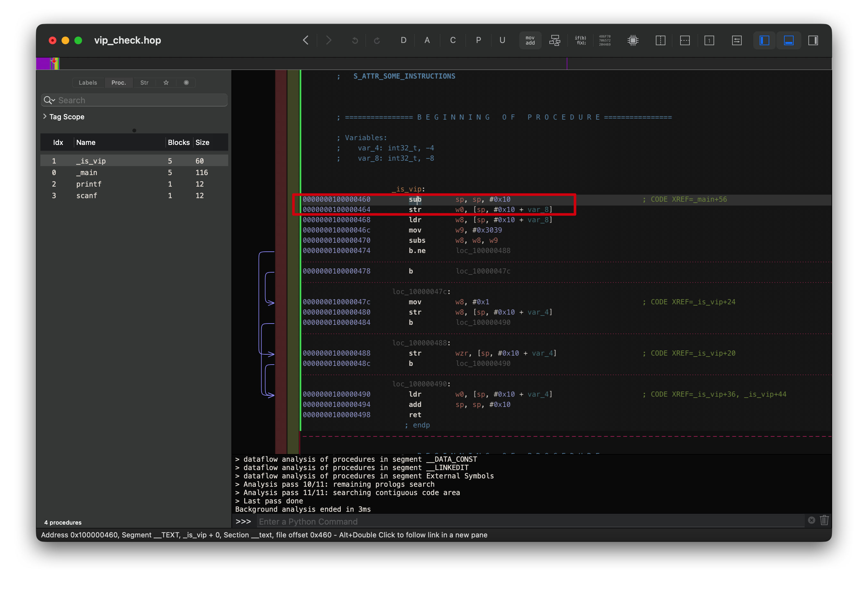868x590 pixels.
Task: Open the search options magnifier dropdown
Action: tap(49, 100)
